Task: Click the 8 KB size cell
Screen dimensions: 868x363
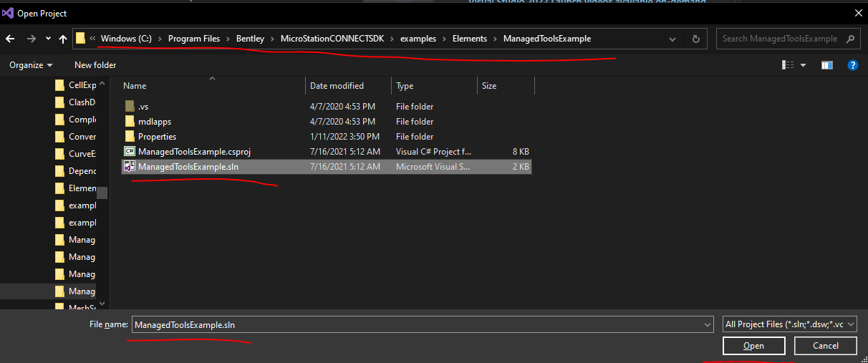Action: (521, 151)
